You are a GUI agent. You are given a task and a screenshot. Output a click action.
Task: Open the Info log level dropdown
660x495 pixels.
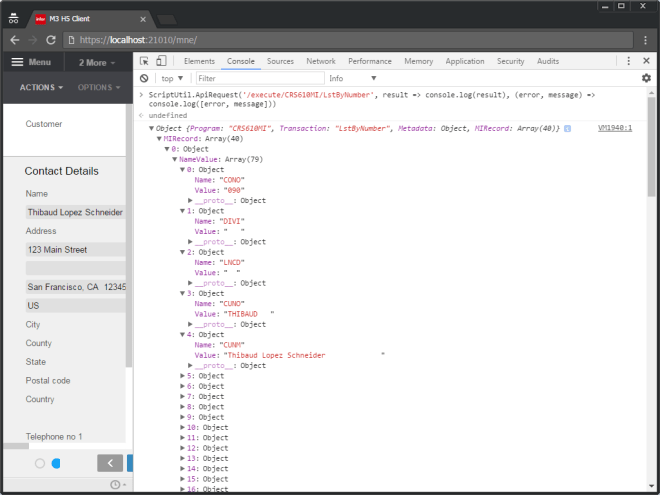click(x=352, y=78)
